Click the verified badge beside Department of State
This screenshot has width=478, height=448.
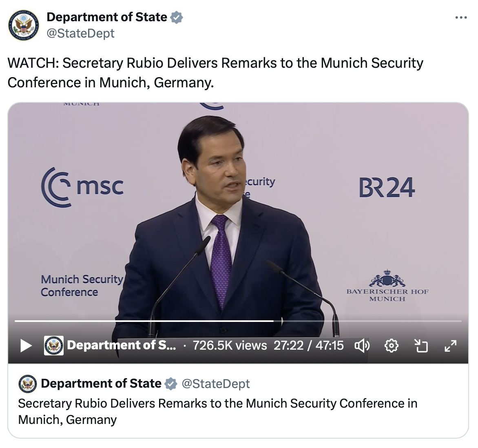[x=177, y=18]
